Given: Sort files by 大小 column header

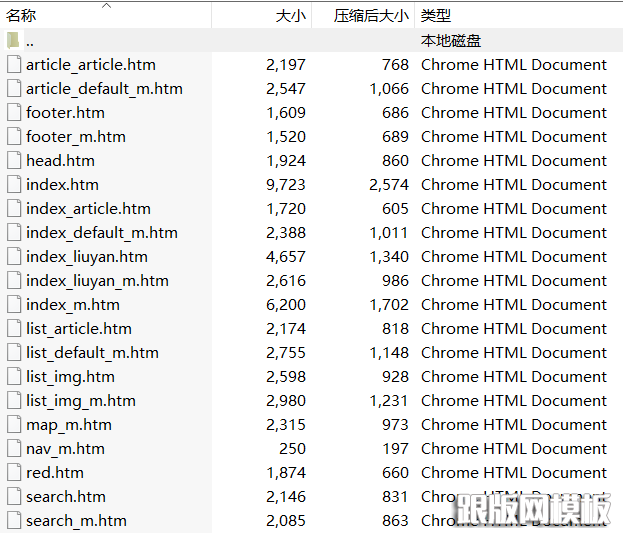Looking at the screenshot, I should pyautogui.click(x=290, y=15).
